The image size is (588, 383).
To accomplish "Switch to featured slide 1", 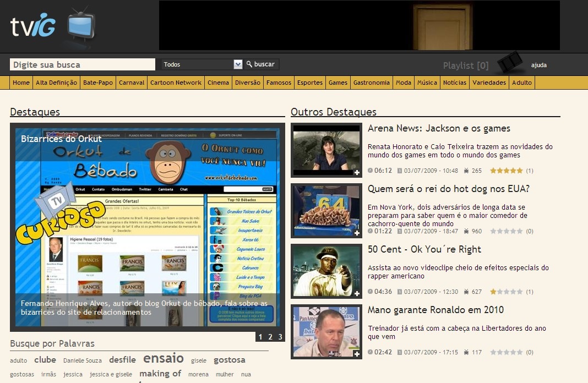I will coord(260,337).
